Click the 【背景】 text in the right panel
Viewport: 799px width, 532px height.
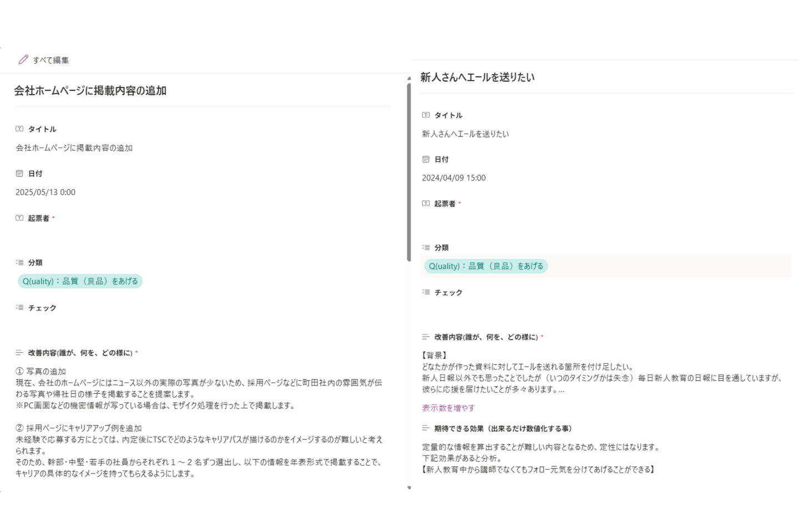[x=434, y=355]
